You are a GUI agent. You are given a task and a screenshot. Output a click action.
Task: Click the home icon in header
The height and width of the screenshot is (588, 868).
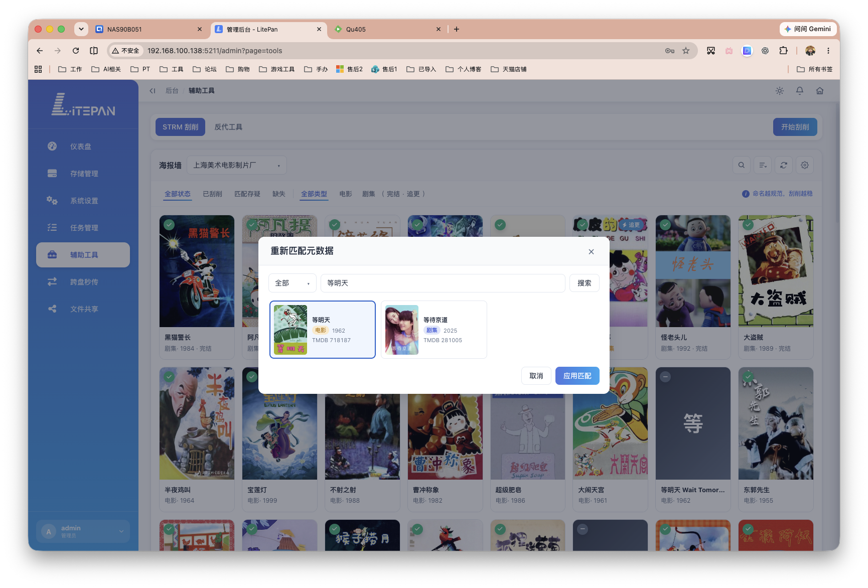pos(820,91)
